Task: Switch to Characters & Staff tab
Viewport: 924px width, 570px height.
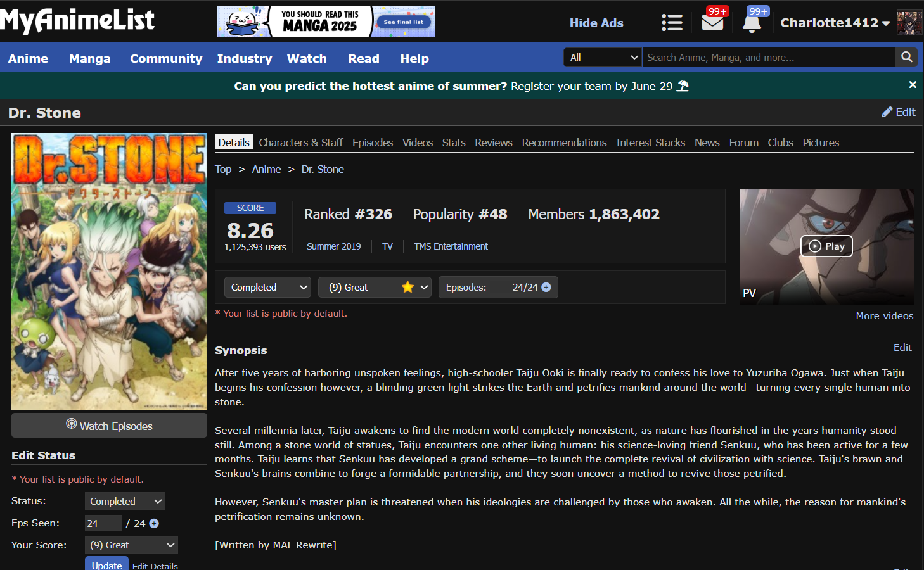Action: click(301, 142)
